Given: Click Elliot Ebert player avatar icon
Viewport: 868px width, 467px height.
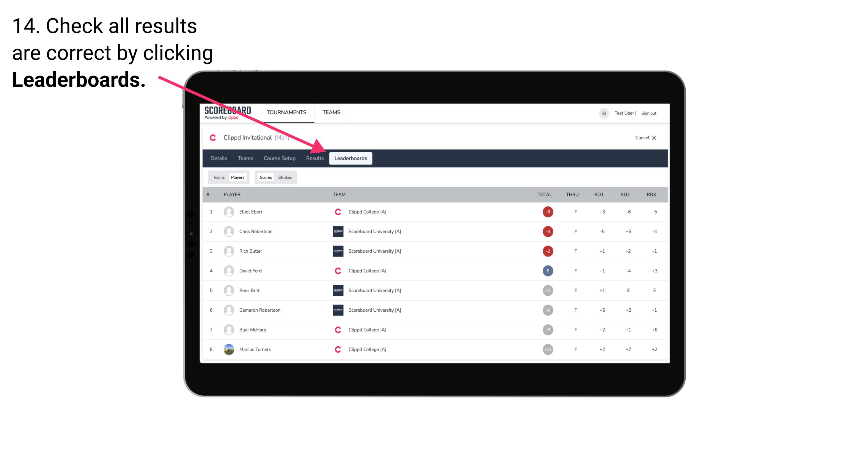Looking at the screenshot, I should pos(228,212).
